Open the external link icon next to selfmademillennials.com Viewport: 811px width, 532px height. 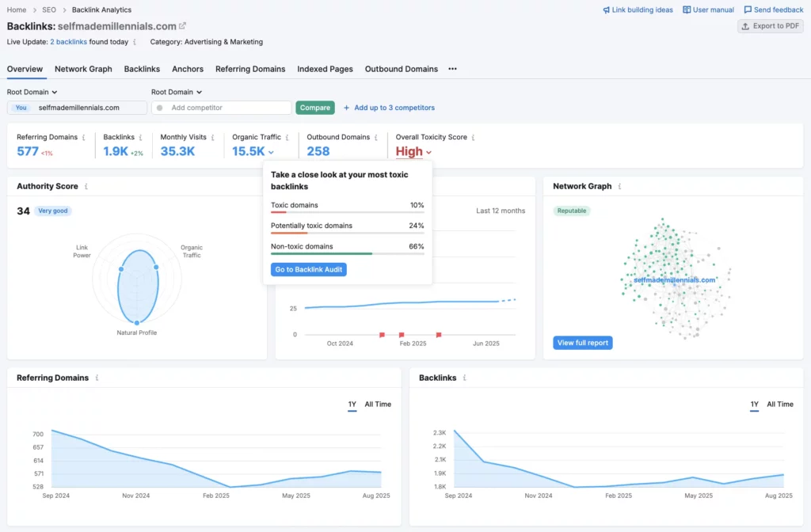pyautogui.click(x=183, y=25)
